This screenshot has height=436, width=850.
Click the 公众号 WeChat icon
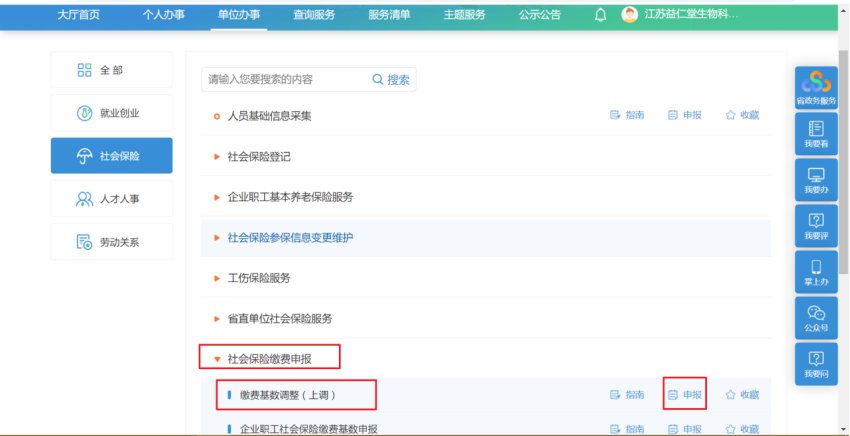pyautogui.click(x=818, y=317)
